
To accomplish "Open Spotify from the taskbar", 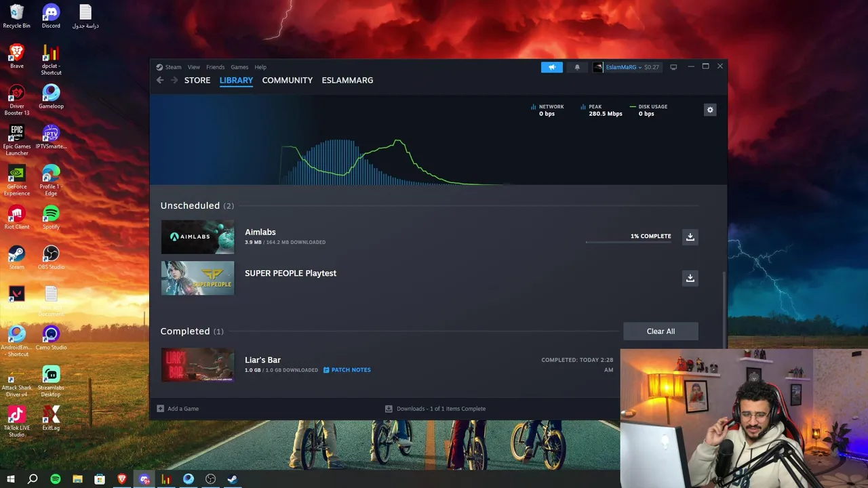I will [x=56, y=479].
